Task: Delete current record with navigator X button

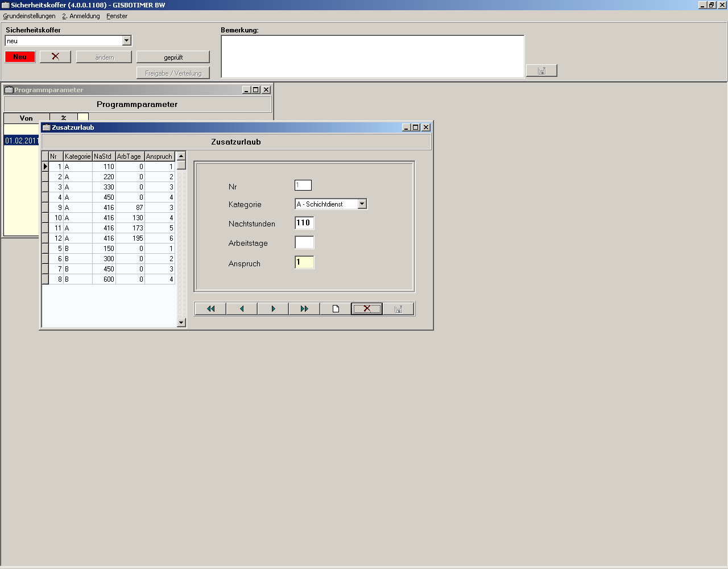Action: (367, 309)
